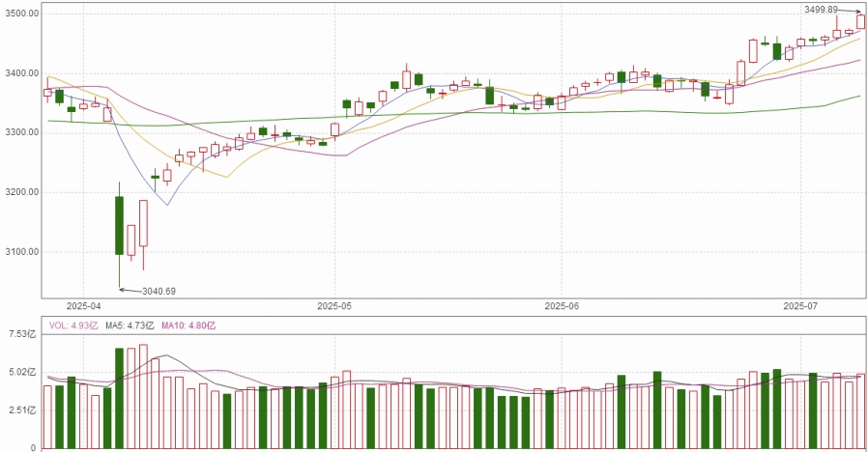Click the 3100.00 price axis label
Image resolution: width=868 pixels, height=452 pixels.
pyautogui.click(x=20, y=252)
